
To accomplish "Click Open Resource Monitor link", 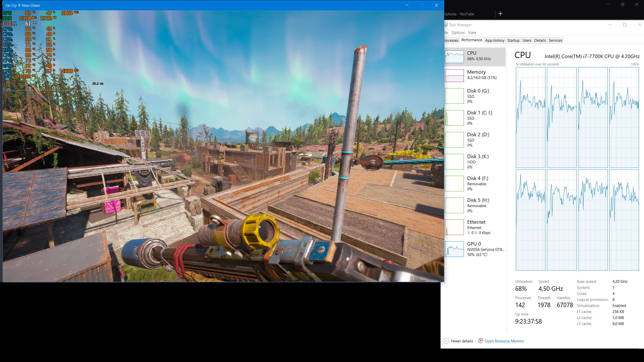I will (x=504, y=341).
